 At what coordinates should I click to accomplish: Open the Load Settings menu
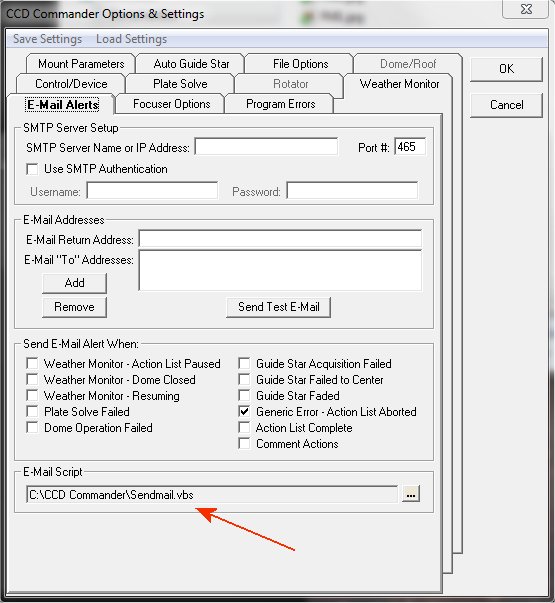(x=132, y=39)
